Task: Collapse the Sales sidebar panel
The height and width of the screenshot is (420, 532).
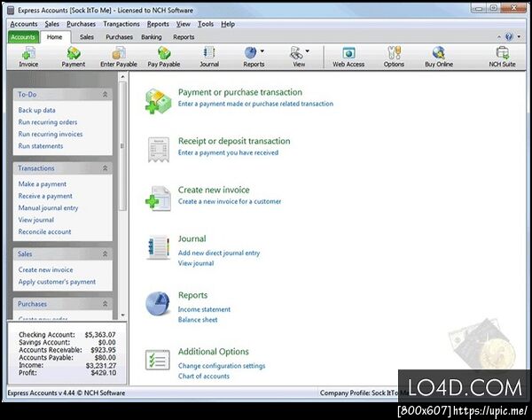Action: coord(106,254)
